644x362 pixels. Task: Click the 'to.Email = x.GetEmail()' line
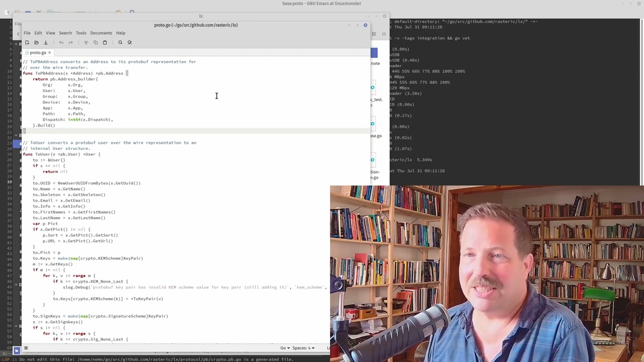[x=61, y=201]
